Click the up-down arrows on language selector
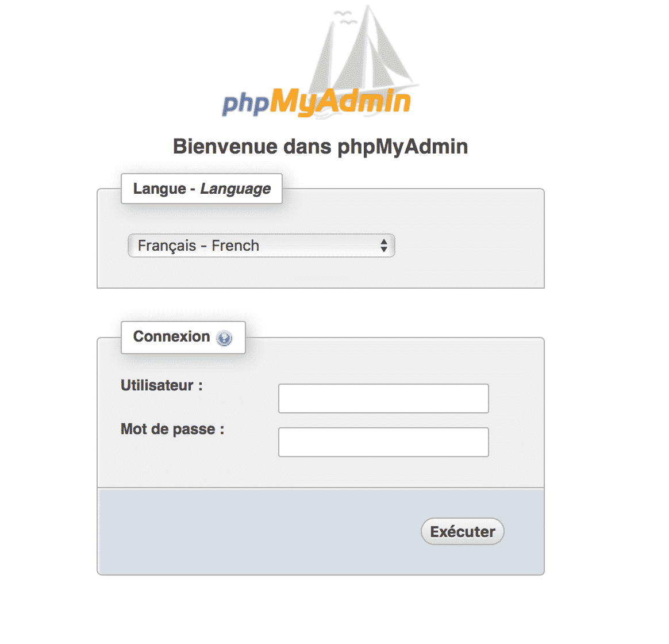The width and height of the screenshot is (669, 644). pyautogui.click(x=384, y=246)
